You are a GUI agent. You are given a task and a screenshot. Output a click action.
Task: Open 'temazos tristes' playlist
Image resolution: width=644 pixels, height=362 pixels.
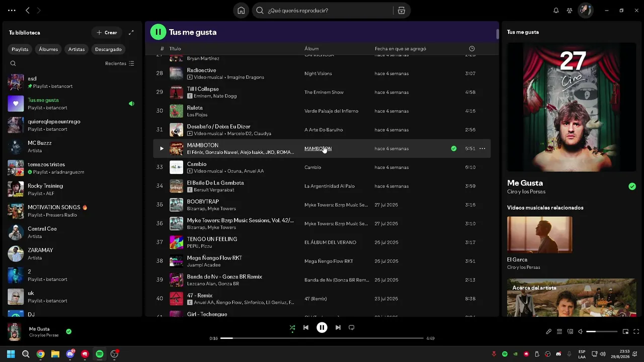[x=71, y=168]
